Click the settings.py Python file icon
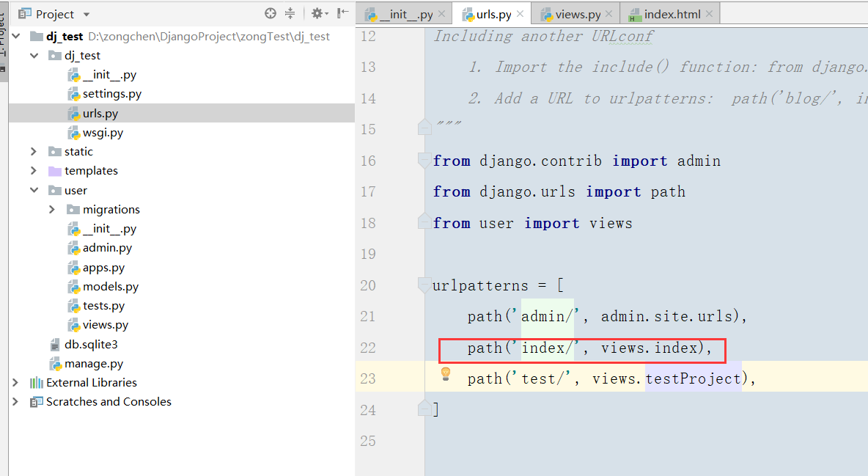The width and height of the screenshot is (868, 476). pyautogui.click(x=73, y=94)
